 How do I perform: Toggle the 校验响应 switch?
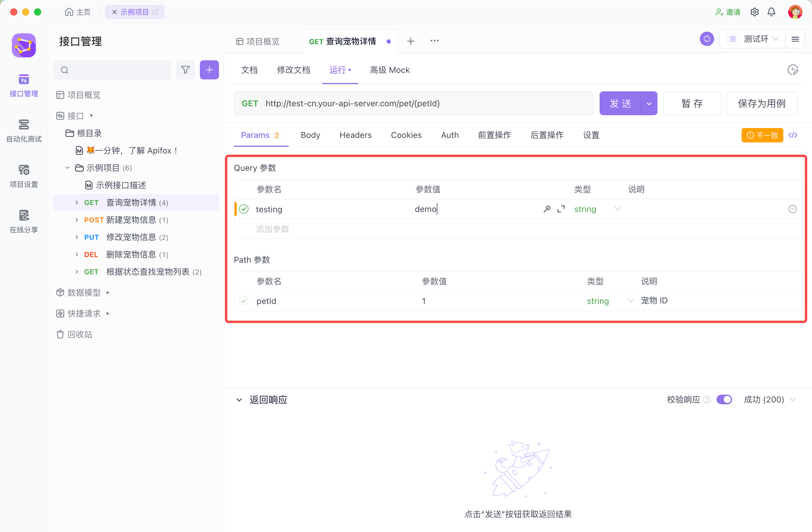point(724,399)
